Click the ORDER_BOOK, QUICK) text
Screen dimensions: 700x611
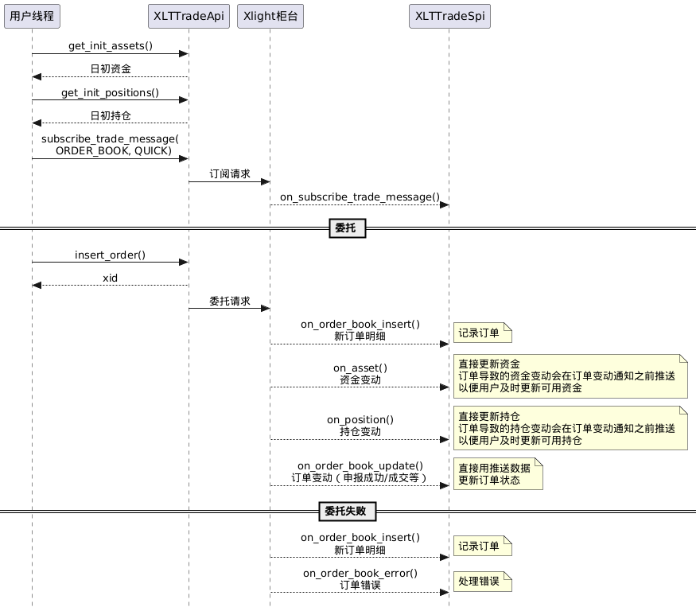(x=114, y=150)
